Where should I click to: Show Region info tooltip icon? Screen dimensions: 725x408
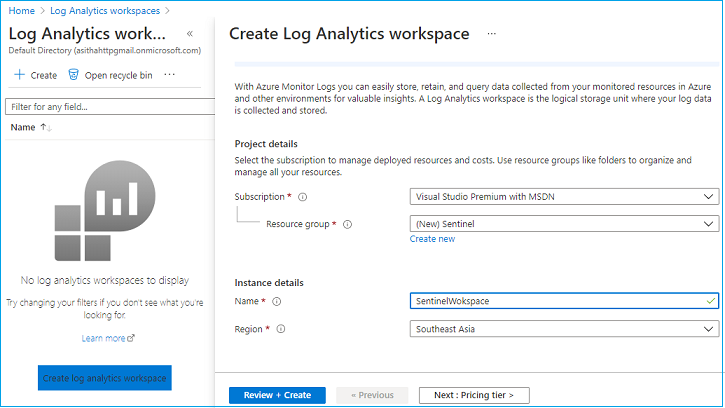coord(281,329)
